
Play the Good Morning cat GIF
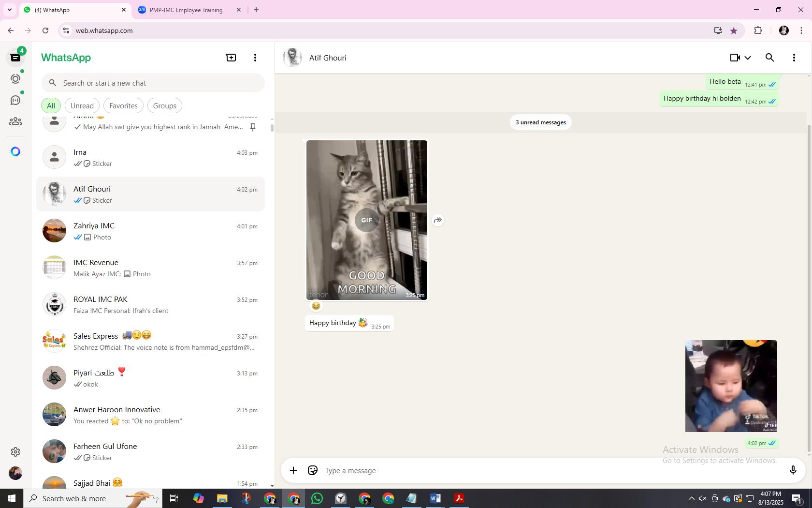[x=367, y=220]
